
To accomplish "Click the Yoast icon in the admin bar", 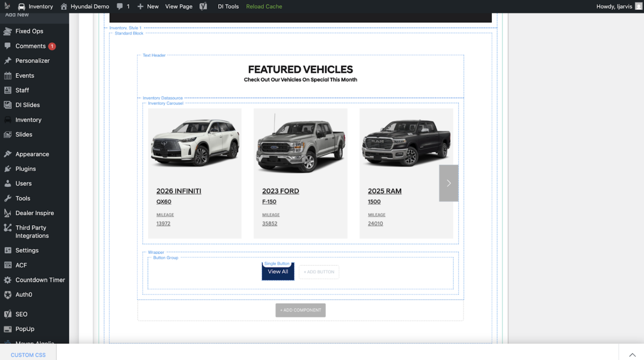I will click(x=203, y=6).
